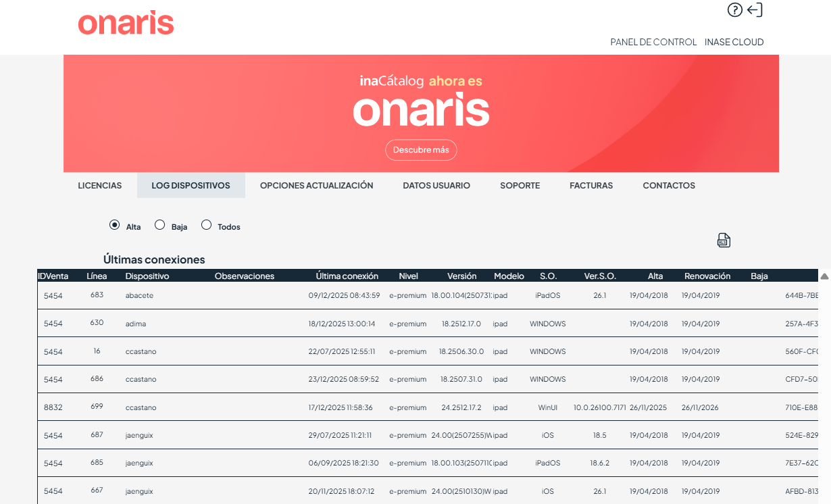Click the Renovación column header
Screen dimensions: 831x504
pyautogui.click(x=707, y=276)
